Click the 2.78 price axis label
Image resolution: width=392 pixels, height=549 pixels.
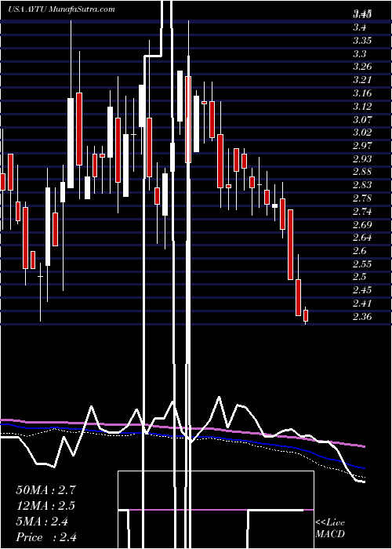[362, 198]
